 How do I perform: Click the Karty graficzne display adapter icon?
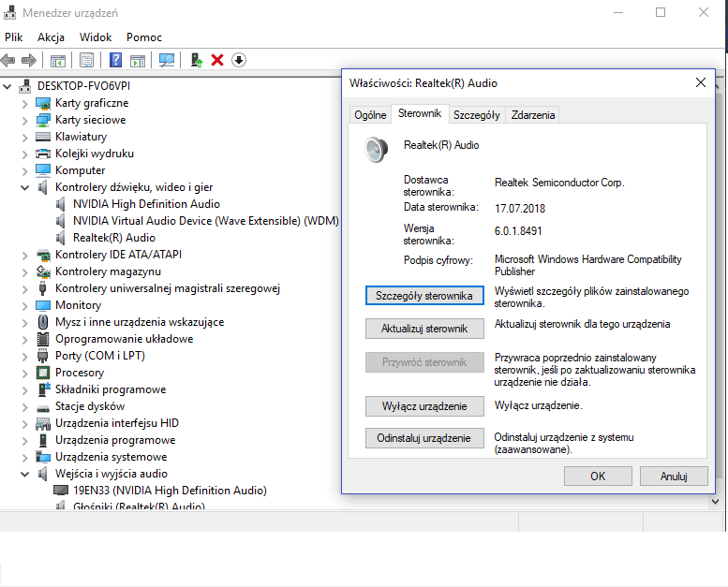coord(43,103)
